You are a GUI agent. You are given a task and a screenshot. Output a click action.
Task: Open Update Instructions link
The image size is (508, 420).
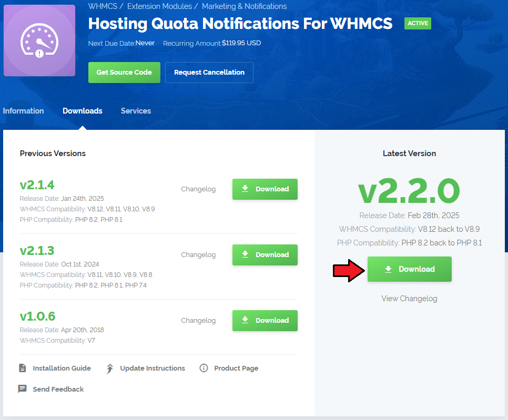click(x=153, y=368)
